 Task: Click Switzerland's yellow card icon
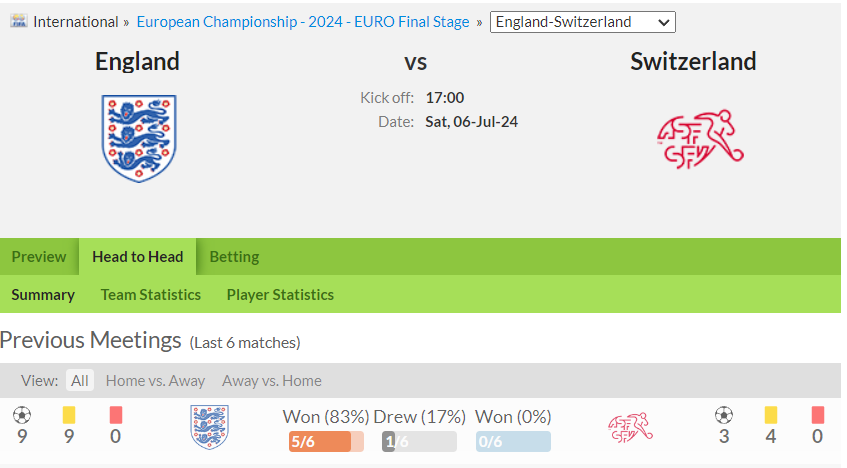(x=771, y=415)
